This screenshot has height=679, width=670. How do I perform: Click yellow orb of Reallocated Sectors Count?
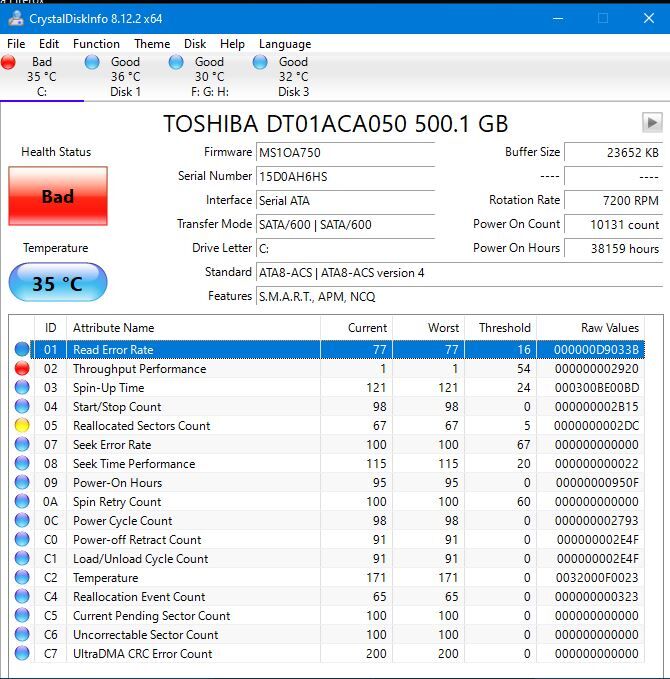[x=22, y=425]
